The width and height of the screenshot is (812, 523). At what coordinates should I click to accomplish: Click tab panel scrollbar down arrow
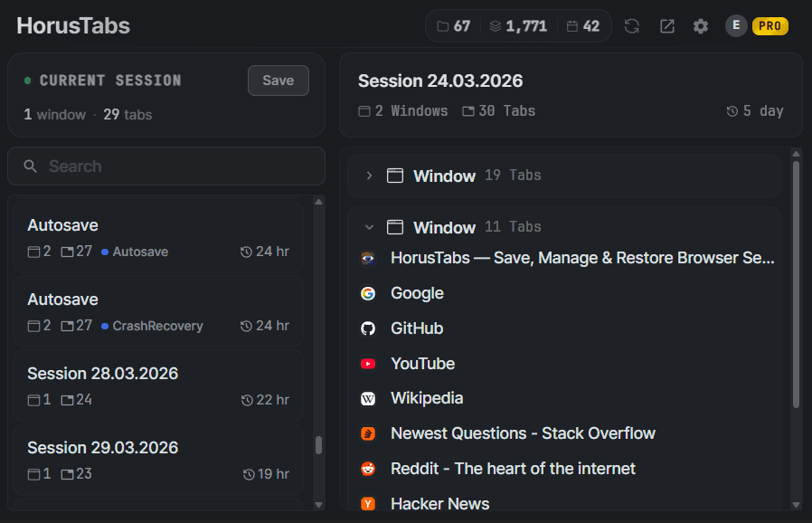tap(797, 505)
